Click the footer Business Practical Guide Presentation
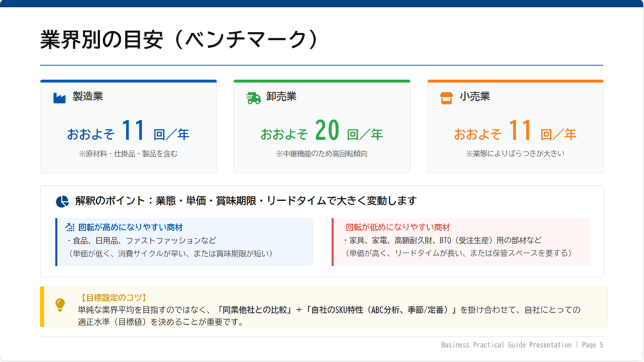The height and width of the screenshot is (362, 644). click(x=506, y=345)
